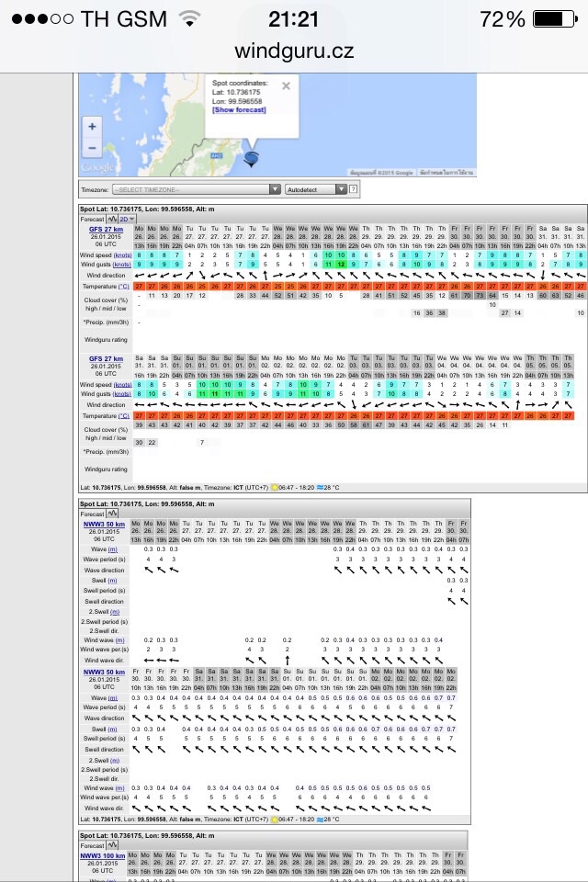
Task: Click the 'Timezone:' label
Action: pos(95,189)
